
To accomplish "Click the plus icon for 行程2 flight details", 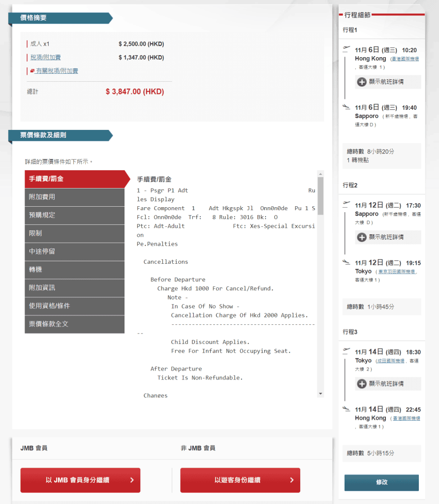I will point(362,237).
